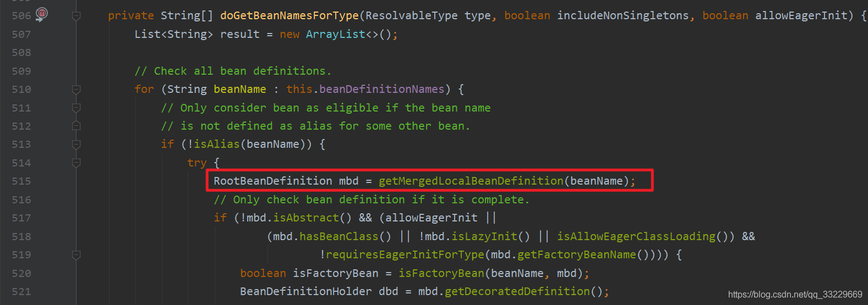
Task: Click line number 515 in the gutter
Action: pyautogui.click(x=21, y=181)
